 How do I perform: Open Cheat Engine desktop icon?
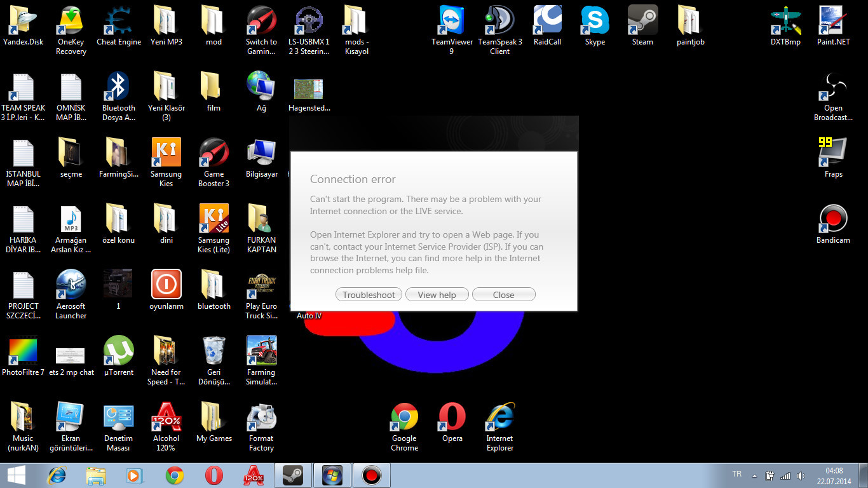[119, 27]
